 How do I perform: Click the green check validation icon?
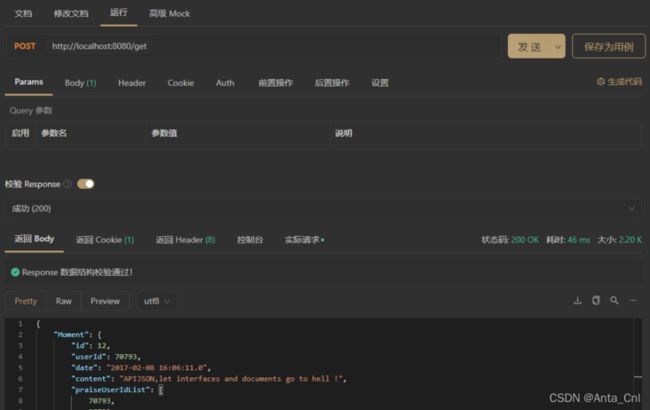15,272
